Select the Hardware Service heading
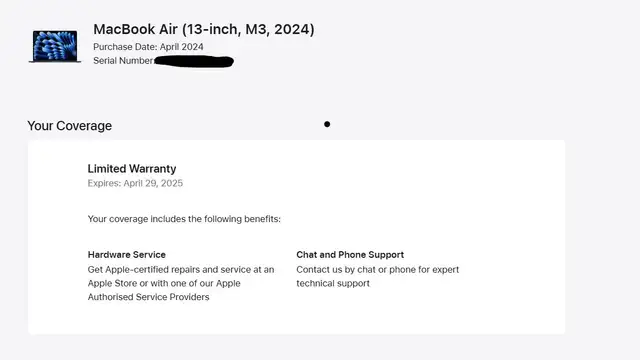 tap(127, 255)
